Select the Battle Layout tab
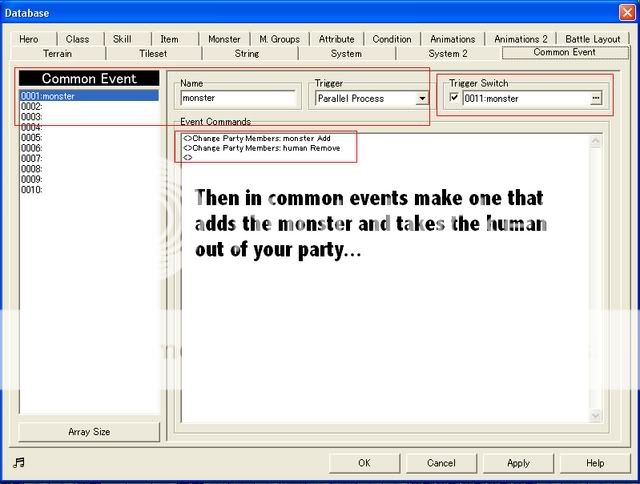640x484 pixels. tap(593, 39)
